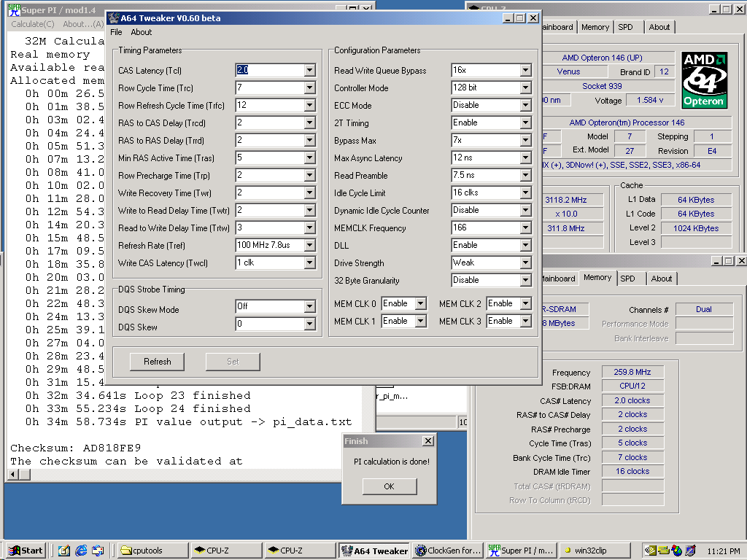
Task: Expand the Refresh Rate (Tref) dropdown
Action: [x=309, y=245]
